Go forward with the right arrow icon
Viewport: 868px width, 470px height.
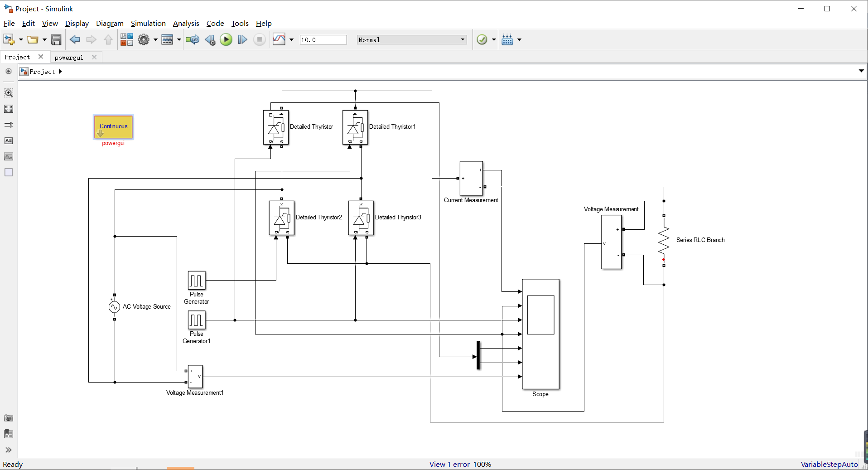click(x=91, y=40)
